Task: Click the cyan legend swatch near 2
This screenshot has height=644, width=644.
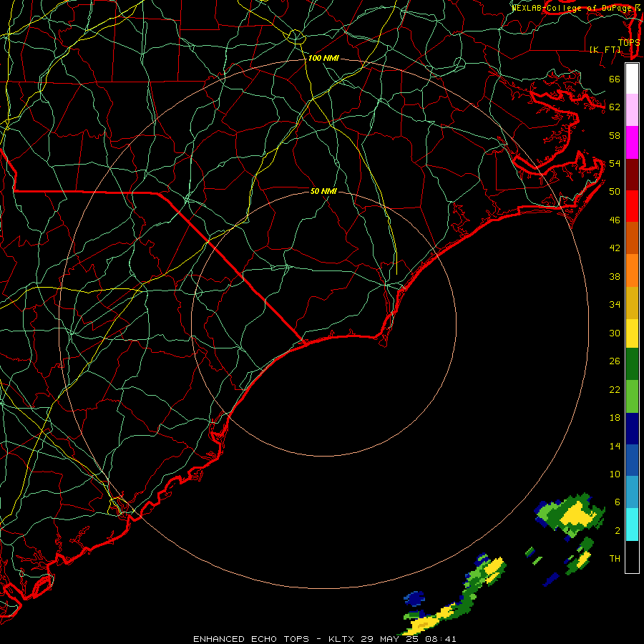Action: (632, 525)
